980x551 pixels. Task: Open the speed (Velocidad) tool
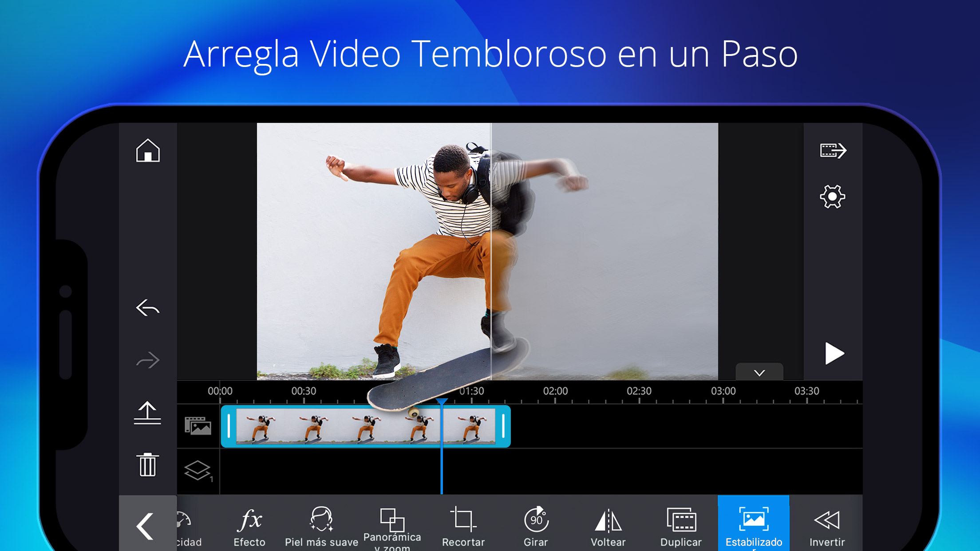pos(189,528)
